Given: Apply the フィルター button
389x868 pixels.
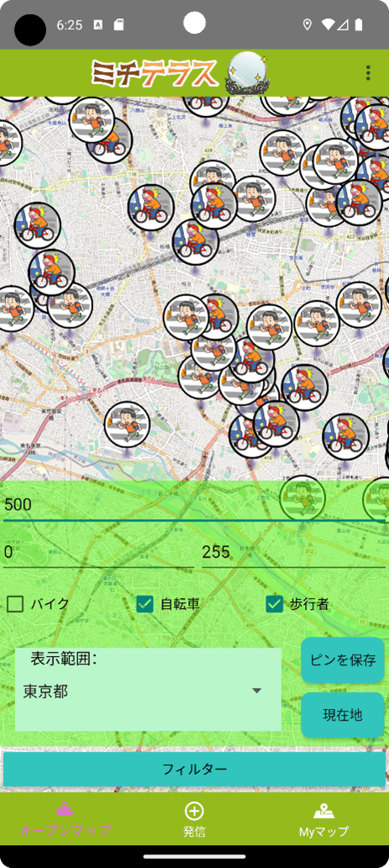Looking at the screenshot, I should (194, 769).
